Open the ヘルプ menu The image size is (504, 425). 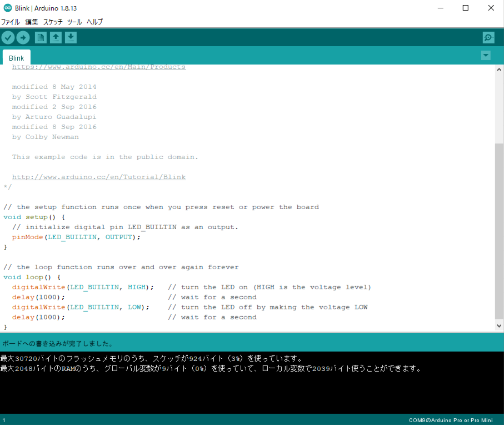[95, 22]
